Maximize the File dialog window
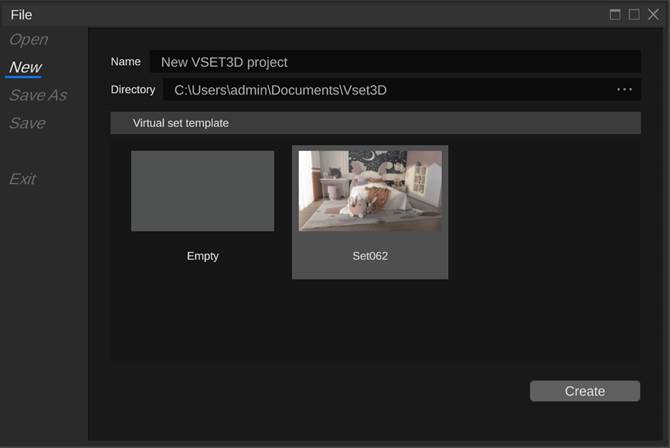Image resolution: width=670 pixels, height=448 pixels. pos(634,15)
